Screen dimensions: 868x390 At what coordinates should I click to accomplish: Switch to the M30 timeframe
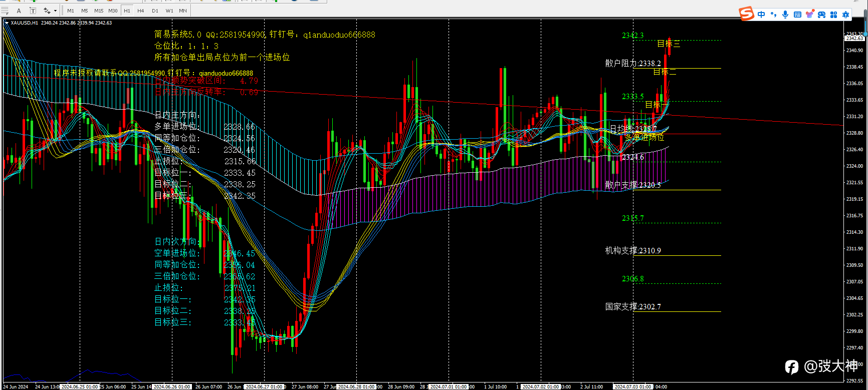113,11
